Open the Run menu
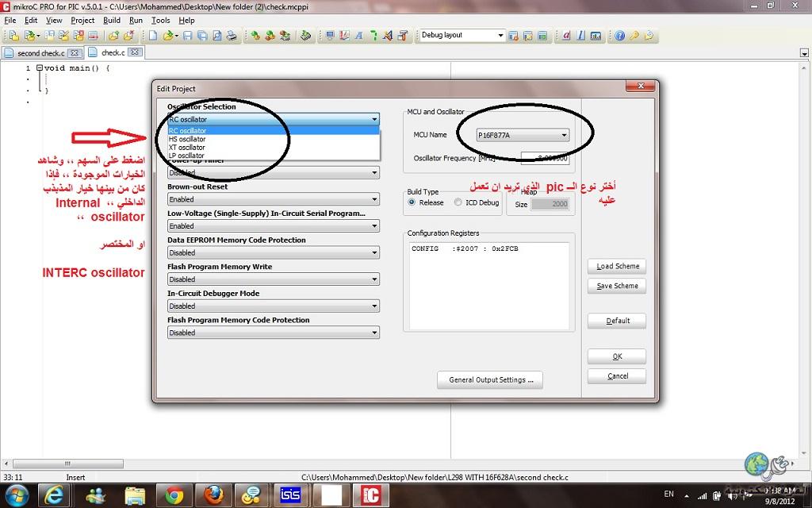This screenshot has height=508, width=812. point(136,20)
